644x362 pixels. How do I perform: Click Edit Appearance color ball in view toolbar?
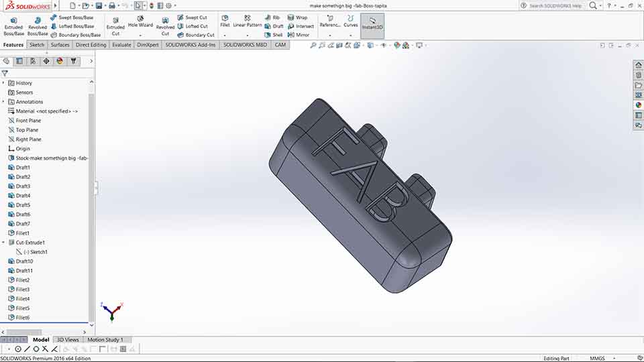pyautogui.click(x=396, y=45)
